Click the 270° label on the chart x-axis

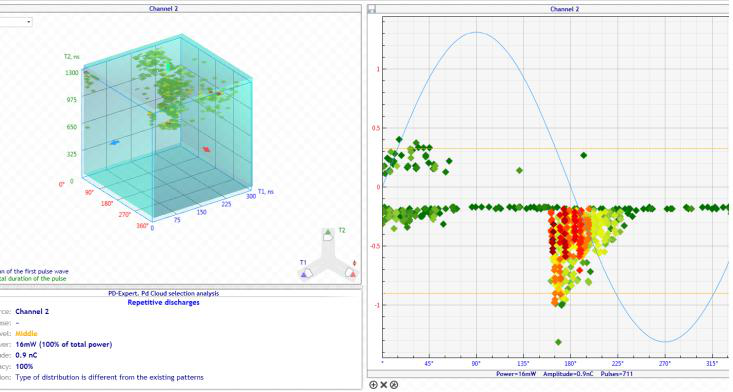tap(665, 363)
